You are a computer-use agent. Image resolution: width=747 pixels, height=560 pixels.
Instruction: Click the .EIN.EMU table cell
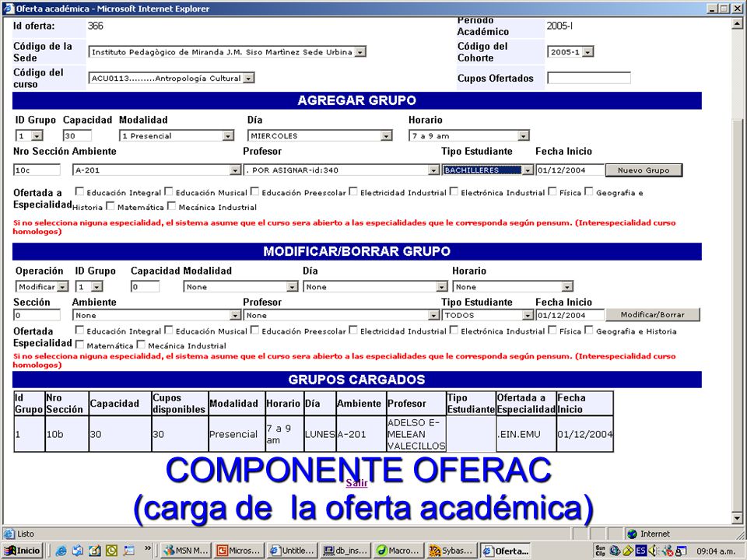[x=526, y=434]
